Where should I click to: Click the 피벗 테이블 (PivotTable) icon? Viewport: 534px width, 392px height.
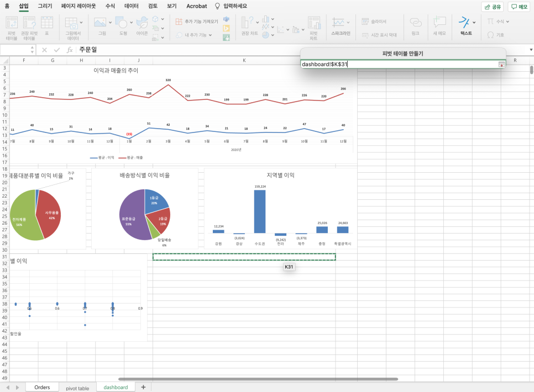pos(12,23)
